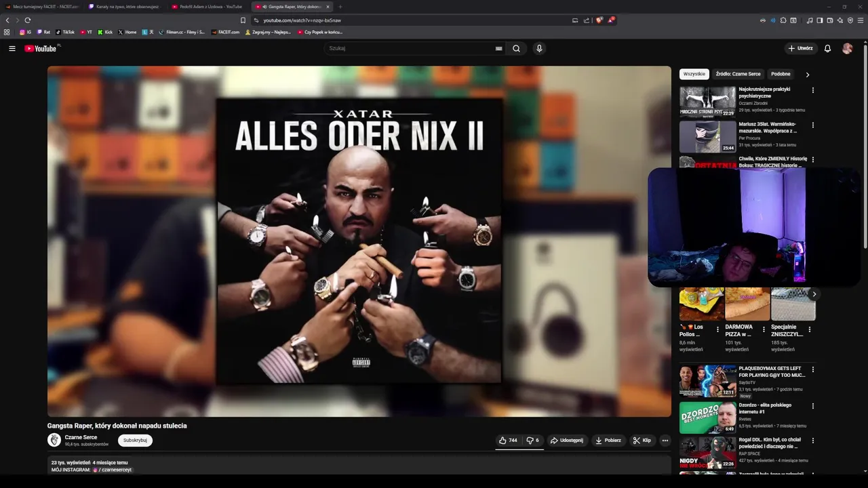Open the share page icon in address bar

click(x=587, y=20)
